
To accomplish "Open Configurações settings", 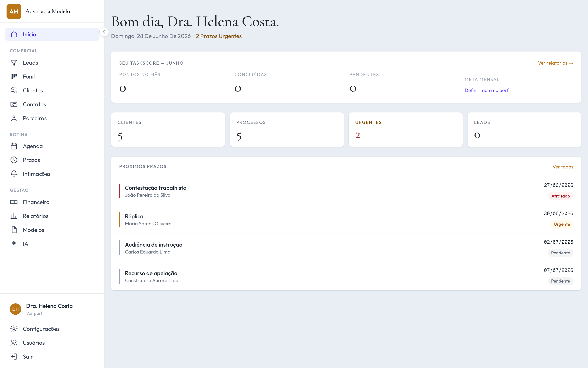I will [52, 329].
